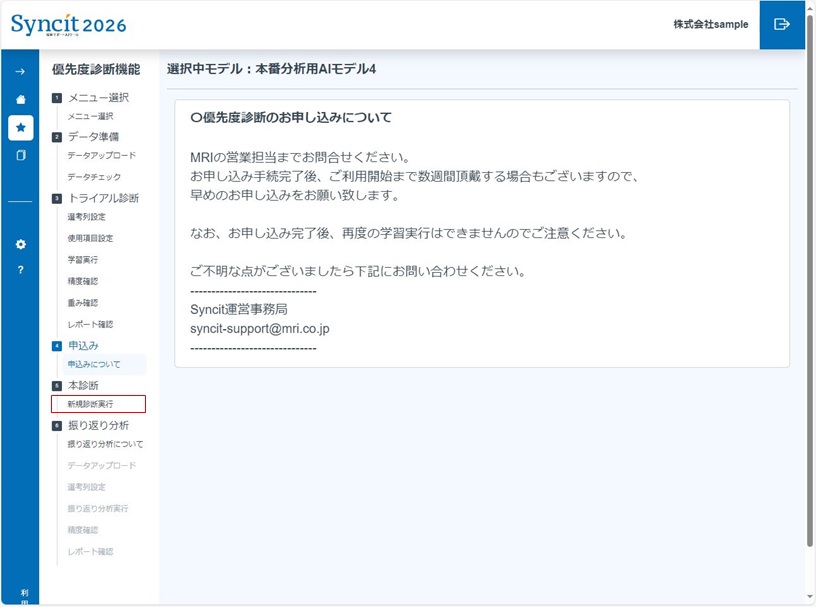The image size is (816, 607).
Task: Open the settings gear icon
Action: click(x=20, y=242)
